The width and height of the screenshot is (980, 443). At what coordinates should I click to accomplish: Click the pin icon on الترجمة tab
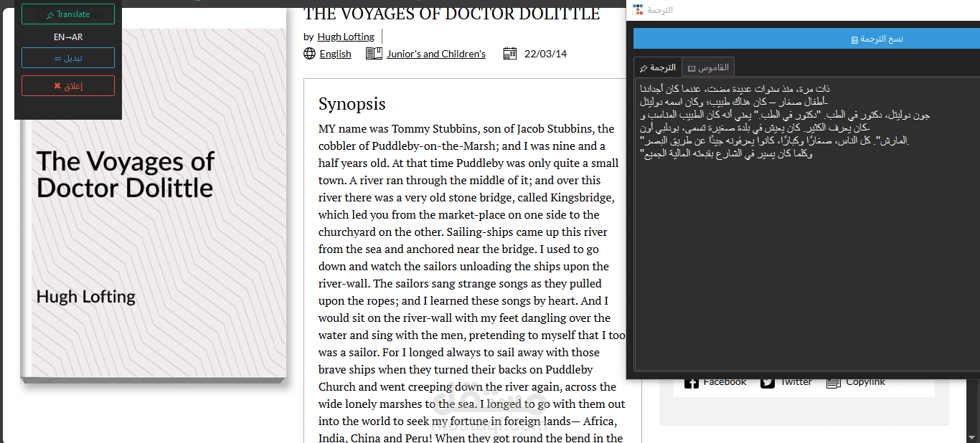[644, 68]
